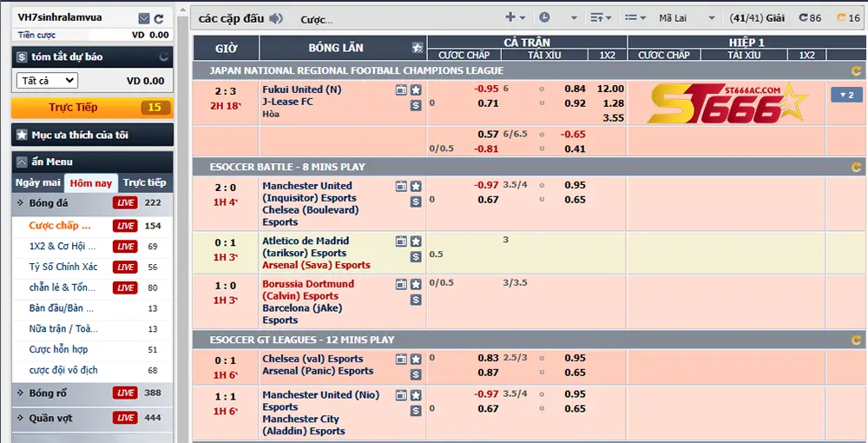This screenshot has height=443, width=868.
Task: Click the ST666 banner logo
Action: pyautogui.click(x=727, y=103)
